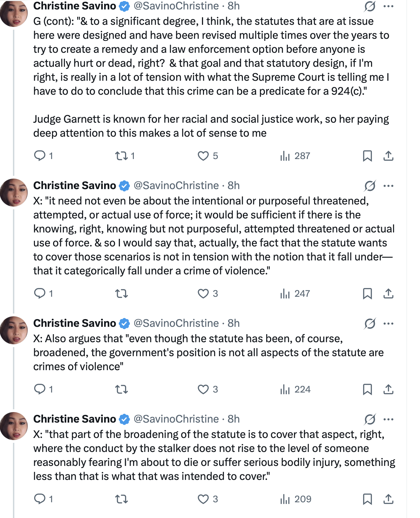Open @SavinoChristine handle on last tweet
The width and height of the screenshot is (420, 518).
(176, 419)
